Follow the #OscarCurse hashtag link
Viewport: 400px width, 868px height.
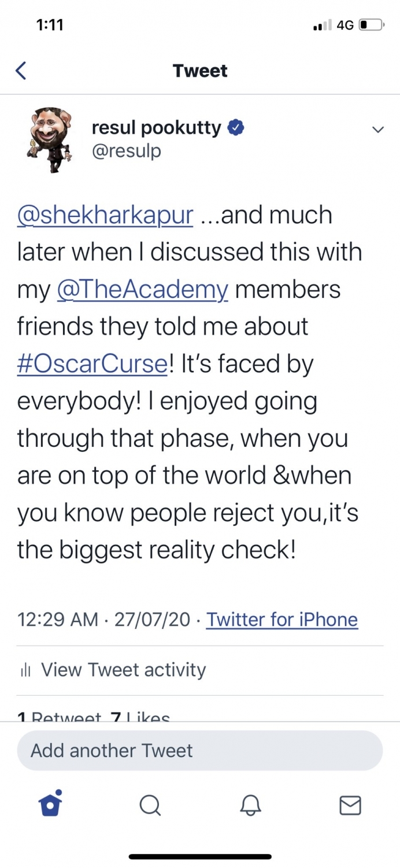tap(91, 363)
